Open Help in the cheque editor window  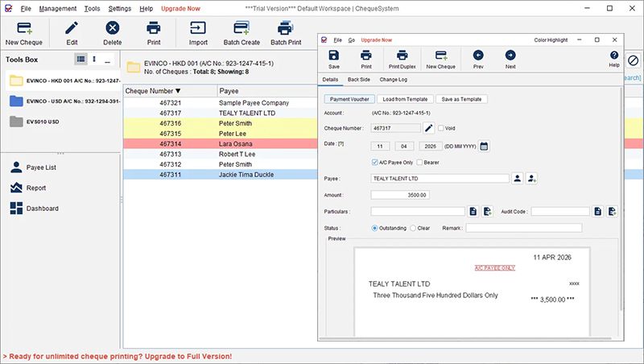(614, 59)
